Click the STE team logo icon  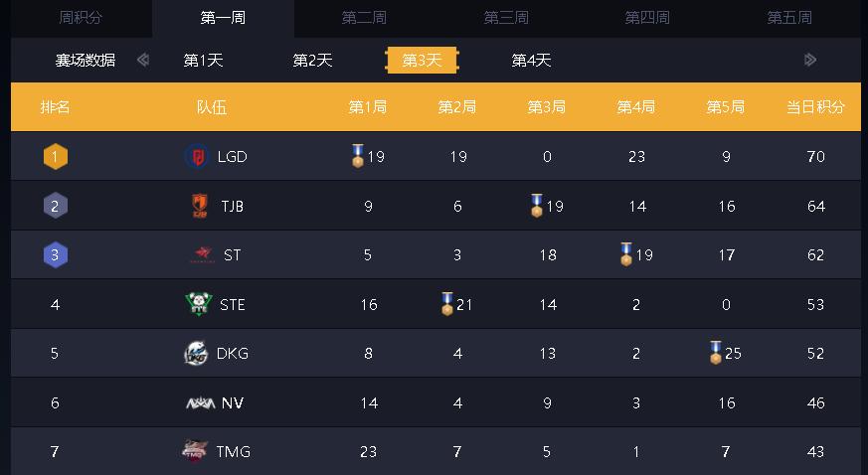coord(199,304)
